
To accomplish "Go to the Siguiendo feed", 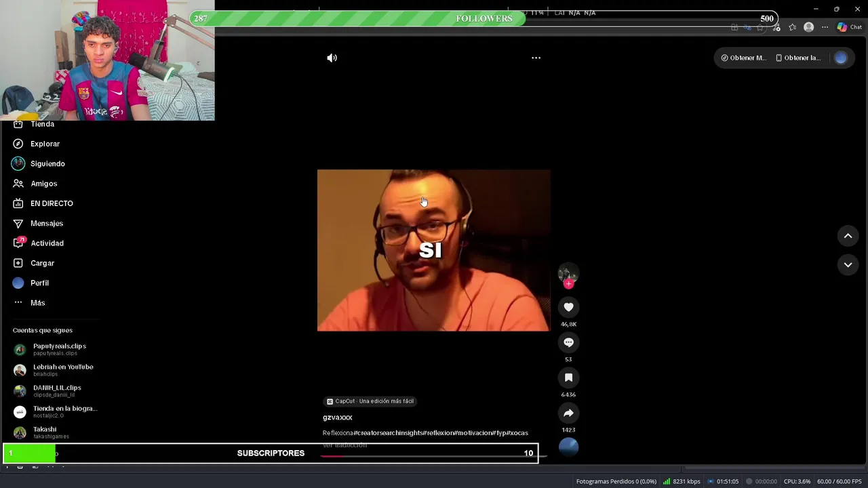I will [39, 163].
